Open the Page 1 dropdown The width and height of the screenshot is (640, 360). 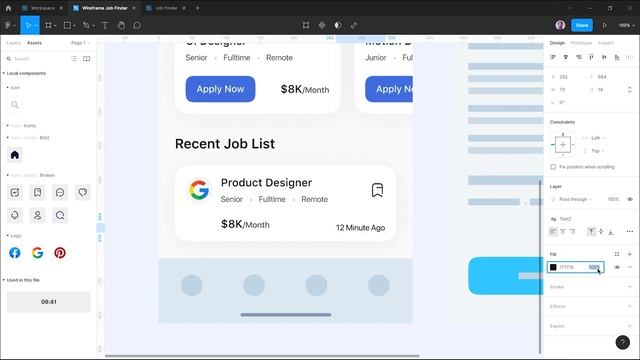pos(80,43)
